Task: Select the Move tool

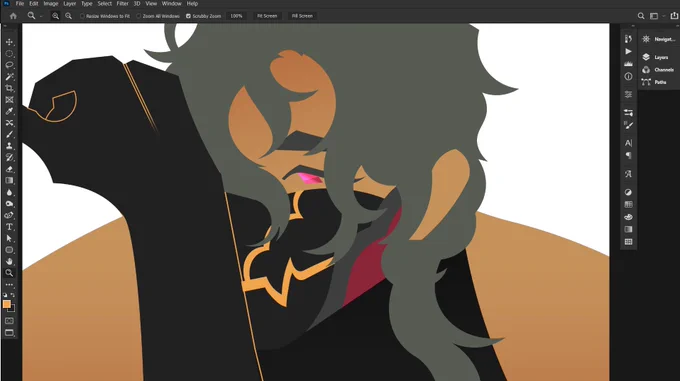Action: (x=9, y=42)
